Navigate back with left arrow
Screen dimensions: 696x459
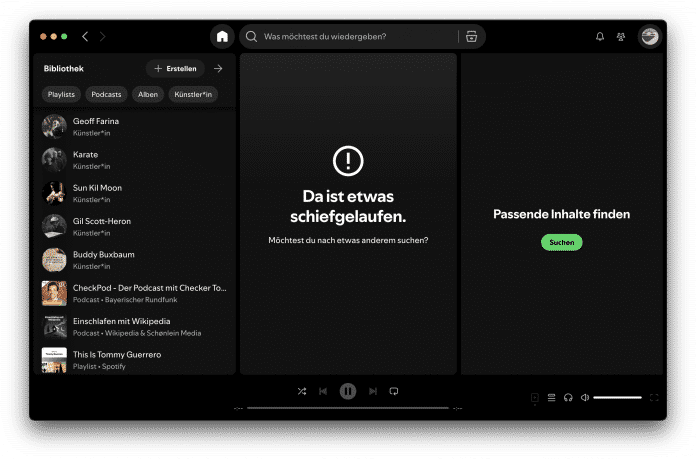(85, 36)
